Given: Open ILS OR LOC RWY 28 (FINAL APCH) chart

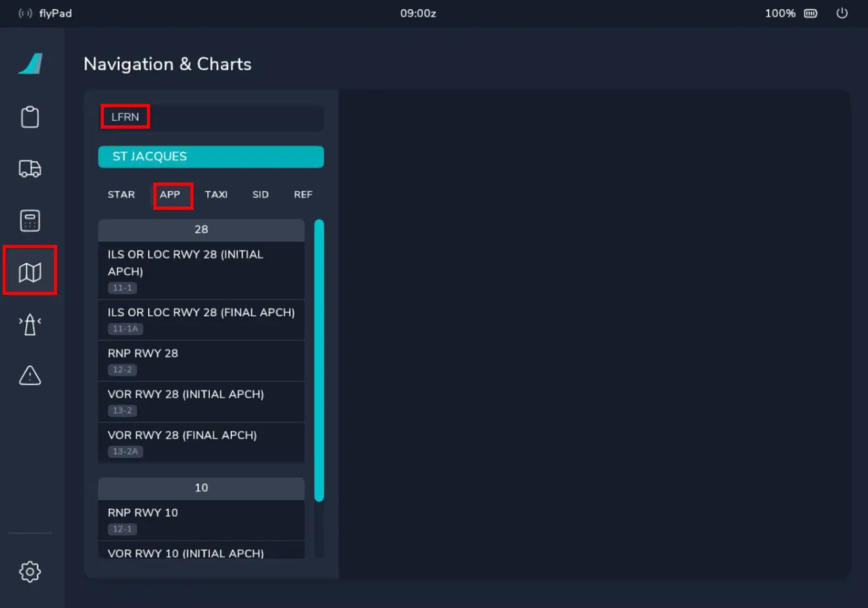Looking at the screenshot, I should 201,320.
